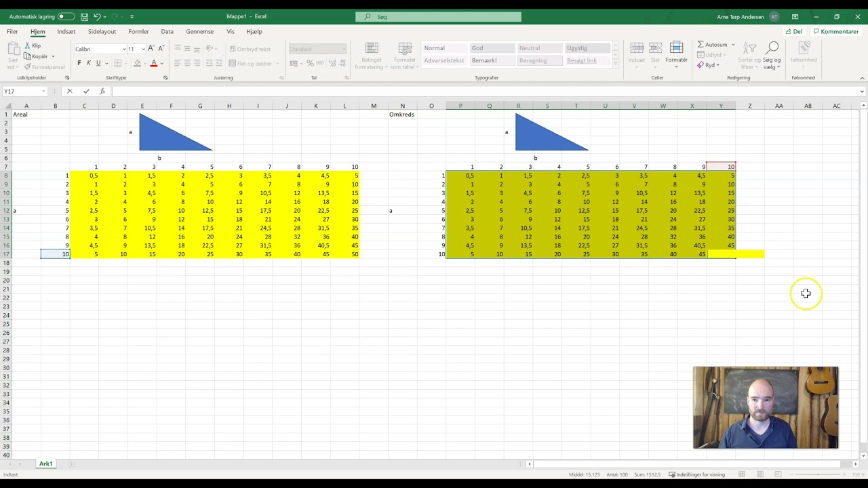Switch to Formler tab

[138, 31]
